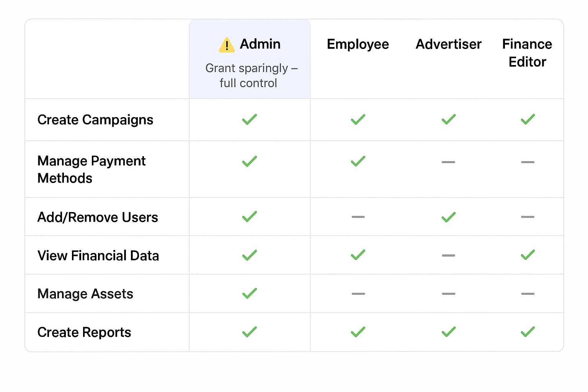Screen dimensions: 588x392
Task: Click Employee's Add/Remove Users dash
Action: (358, 217)
